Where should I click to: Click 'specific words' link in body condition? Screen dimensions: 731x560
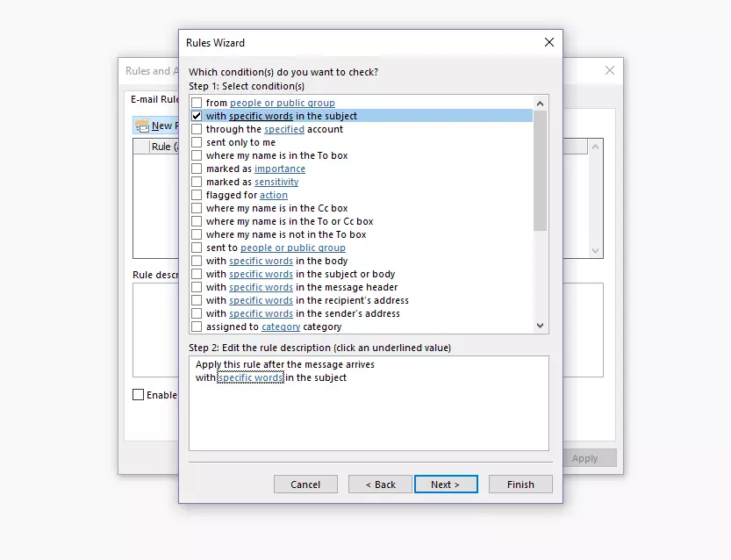pos(262,261)
